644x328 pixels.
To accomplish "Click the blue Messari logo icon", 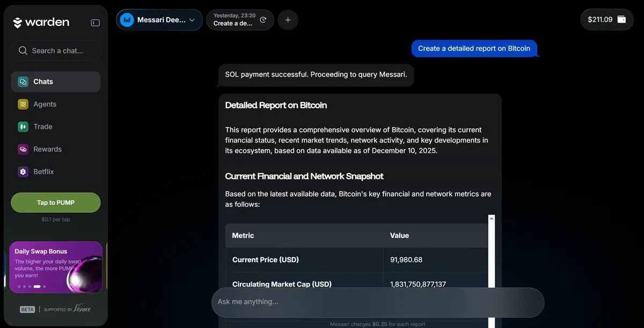I will 127,20.
